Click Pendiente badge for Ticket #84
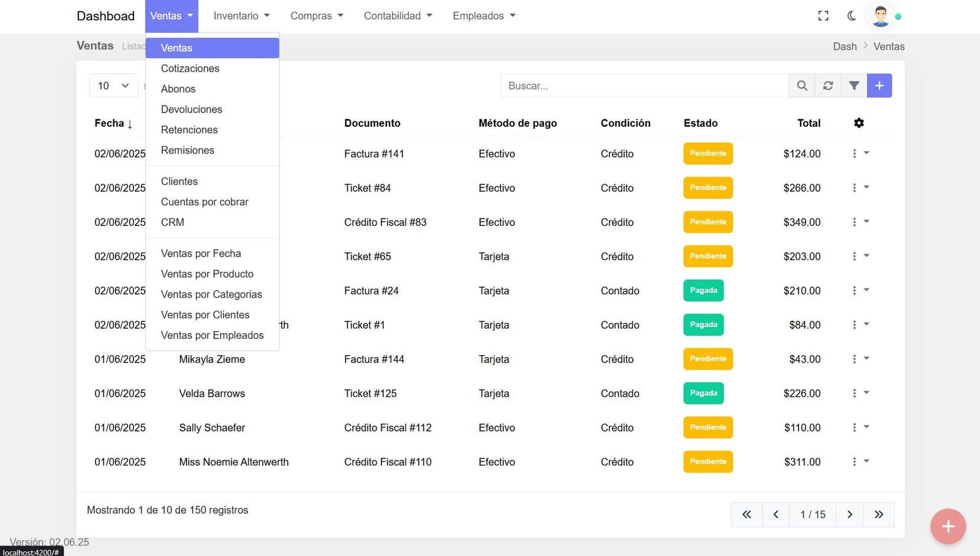 (x=708, y=188)
